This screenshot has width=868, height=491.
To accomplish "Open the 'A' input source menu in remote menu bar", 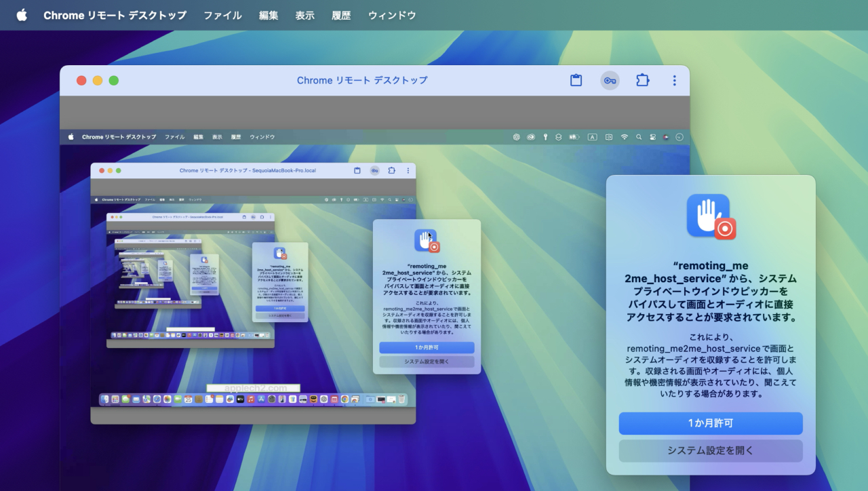I will click(592, 137).
